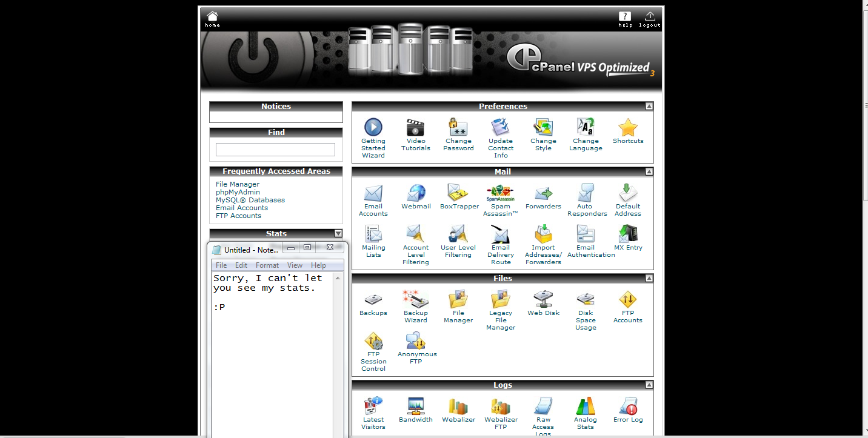Click the Notepad scrollbar up arrow
This screenshot has height=438, width=868.
tap(338, 277)
